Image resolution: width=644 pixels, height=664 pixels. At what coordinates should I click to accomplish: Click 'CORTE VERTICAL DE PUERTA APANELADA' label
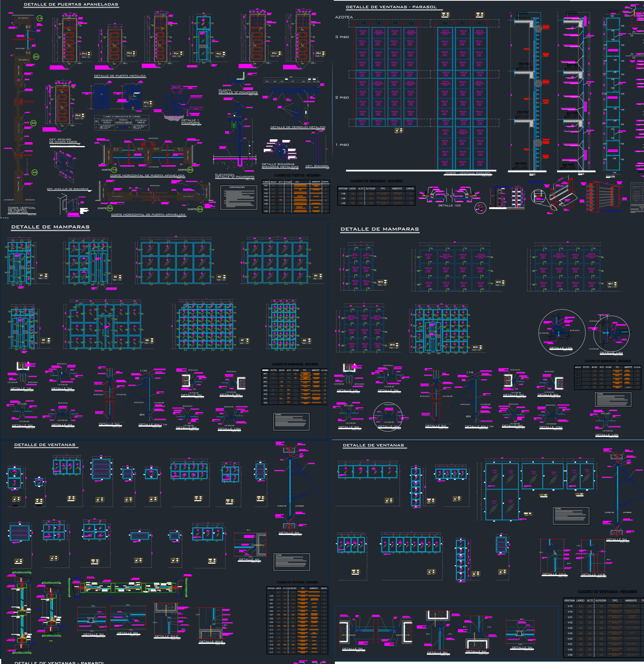[22, 210]
